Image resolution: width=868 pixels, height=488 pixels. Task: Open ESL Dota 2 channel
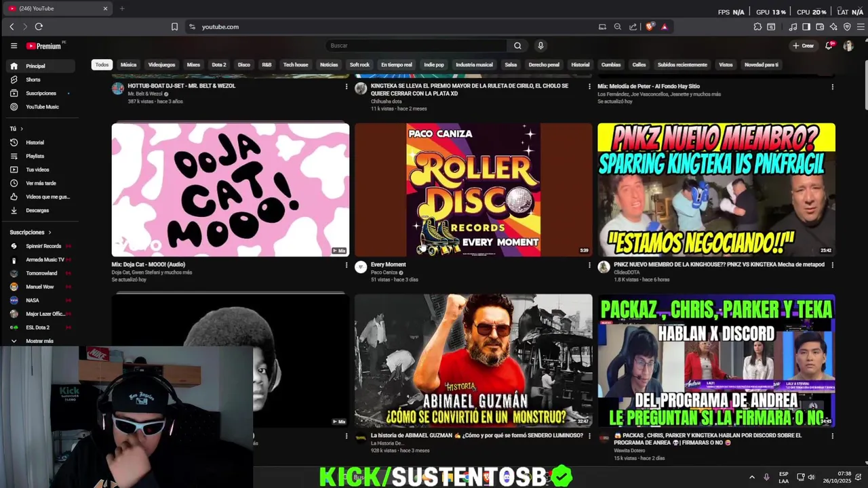[39, 327]
